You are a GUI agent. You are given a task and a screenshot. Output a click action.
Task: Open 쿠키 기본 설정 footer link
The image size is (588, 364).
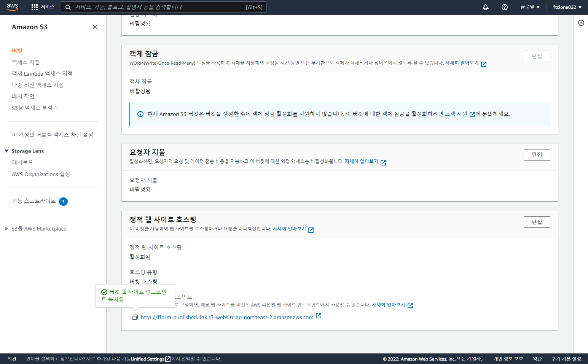coord(566,359)
